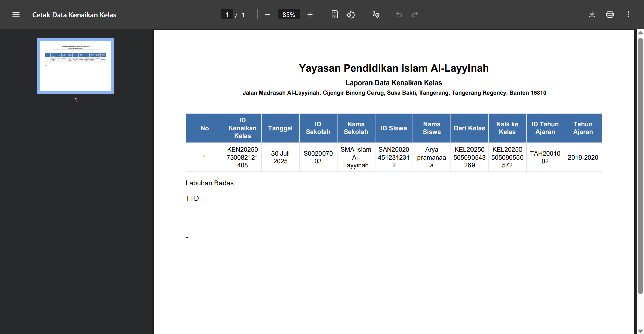Open the three-dot more actions menu
The height and width of the screenshot is (334, 644).
pyautogui.click(x=628, y=15)
